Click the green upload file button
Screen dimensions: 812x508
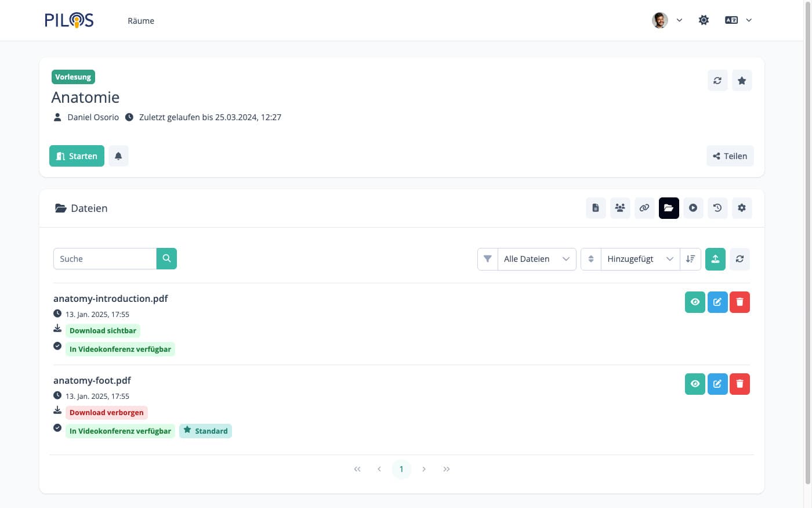coord(715,259)
